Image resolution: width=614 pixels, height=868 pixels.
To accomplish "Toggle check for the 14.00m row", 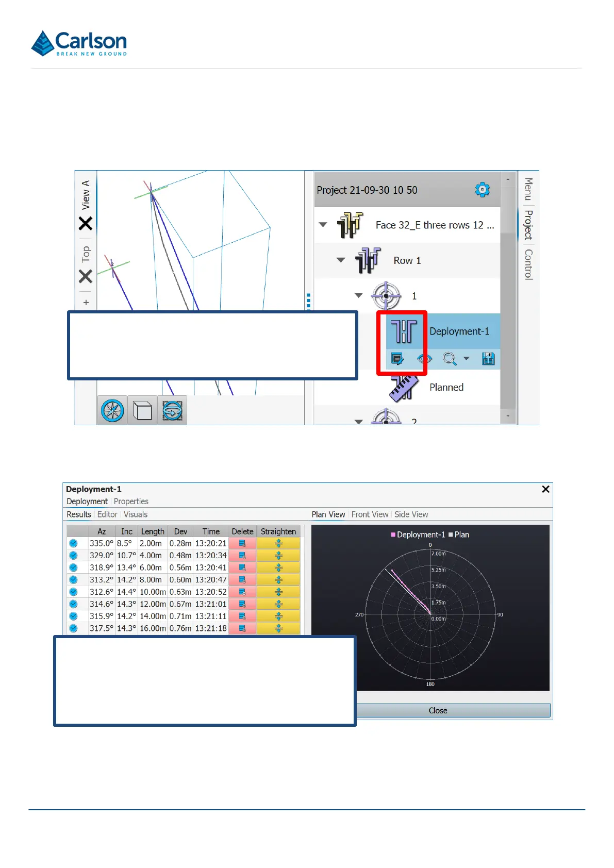I will (74, 616).
